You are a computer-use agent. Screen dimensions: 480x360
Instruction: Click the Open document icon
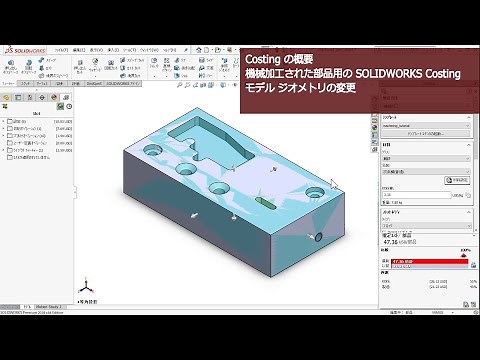[x=218, y=50]
